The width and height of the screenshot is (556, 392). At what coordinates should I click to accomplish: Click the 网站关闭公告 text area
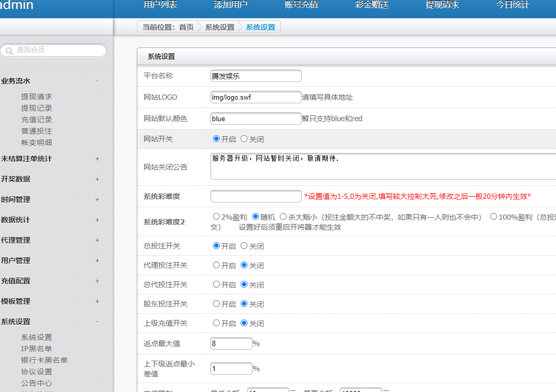[383, 166]
